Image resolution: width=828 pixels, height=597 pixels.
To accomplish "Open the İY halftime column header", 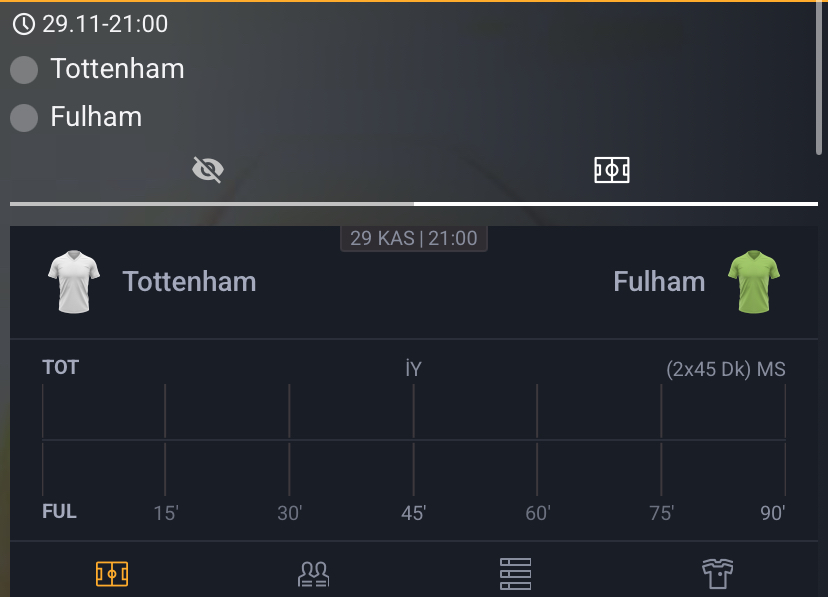I will click(x=413, y=367).
